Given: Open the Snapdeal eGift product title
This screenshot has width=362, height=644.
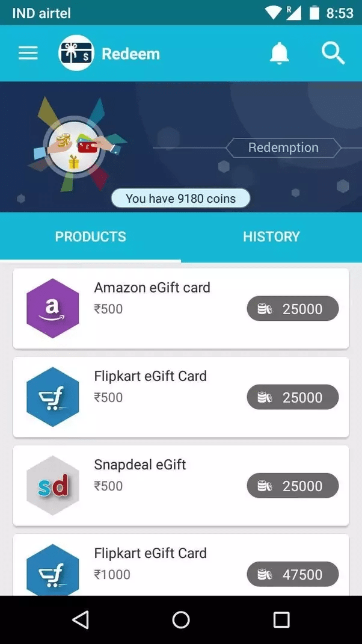Looking at the screenshot, I should [140, 465].
